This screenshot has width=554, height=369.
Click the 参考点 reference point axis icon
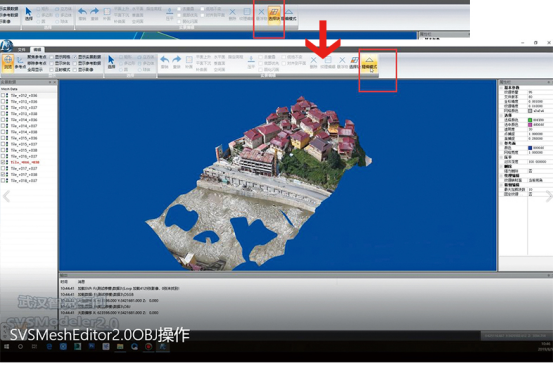tap(20, 63)
